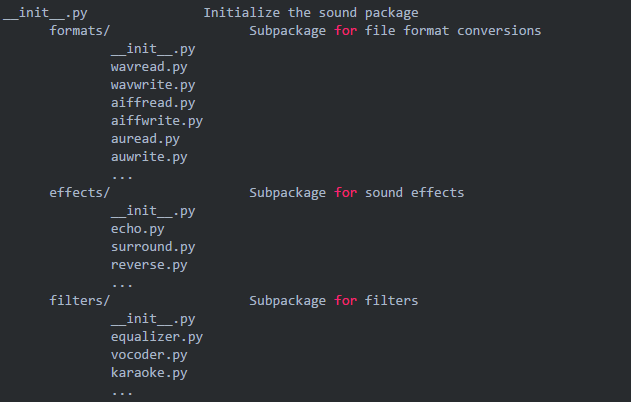
Task: Click on aiffwrite.py
Action: coord(157,121)
